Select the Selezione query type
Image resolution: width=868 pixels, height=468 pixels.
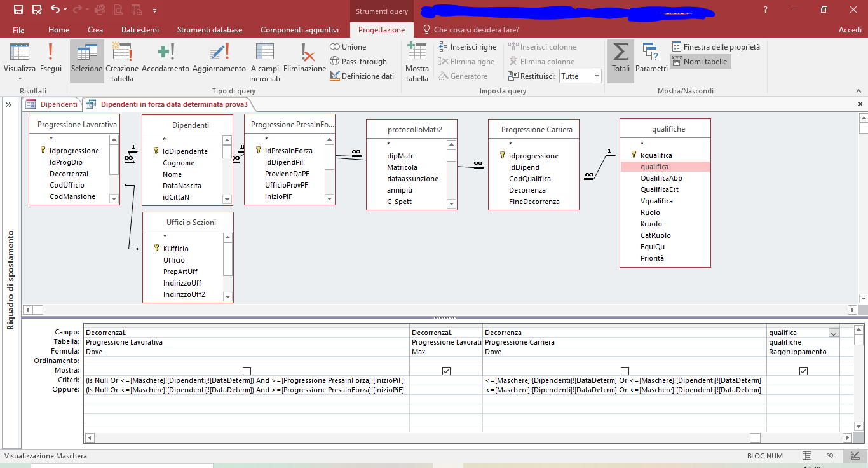coord(86,62)
